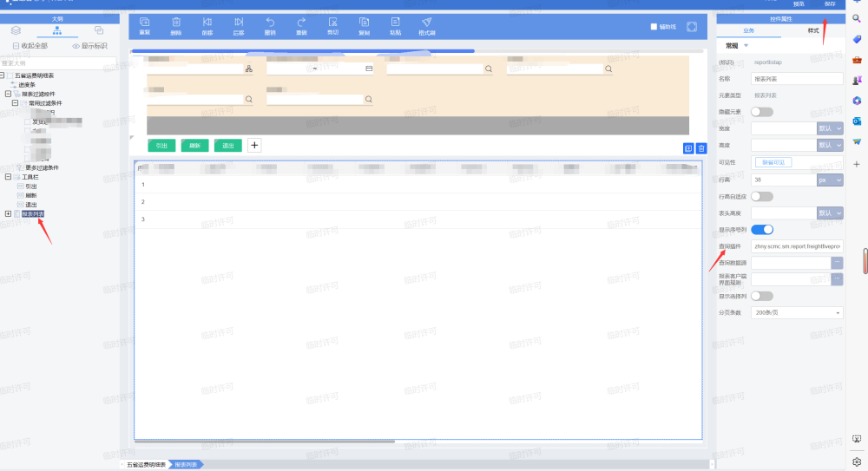Click 预览 in the top bar
The height and width of the screenshot is (471, 868).
799,3
